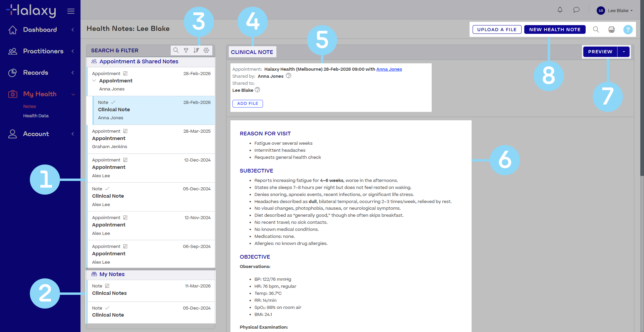Open the Preview button dropdown arrow

pyautogui.click(x=624, y=52)
